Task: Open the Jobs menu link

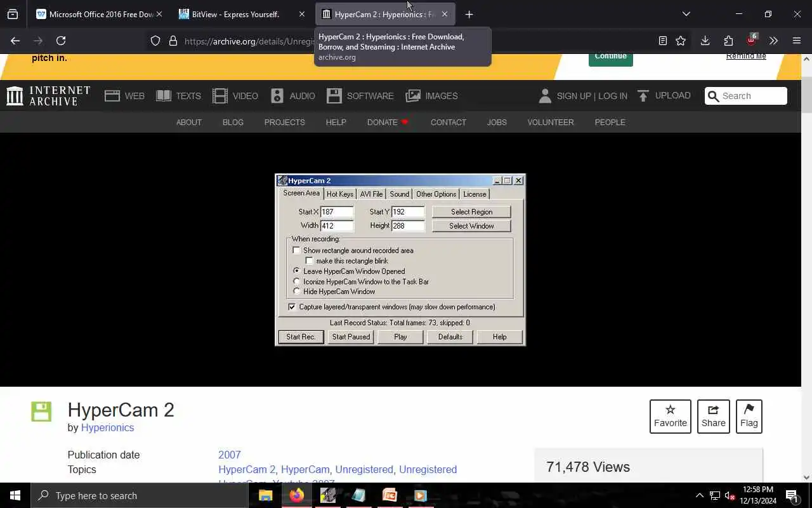Action: pyautogui.click(x=497, y=122)
